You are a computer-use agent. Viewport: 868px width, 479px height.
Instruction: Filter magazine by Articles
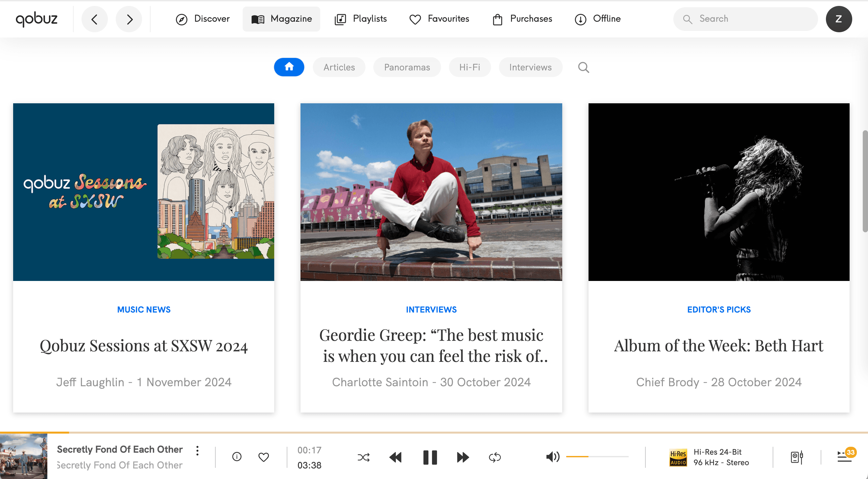point(339,67)
